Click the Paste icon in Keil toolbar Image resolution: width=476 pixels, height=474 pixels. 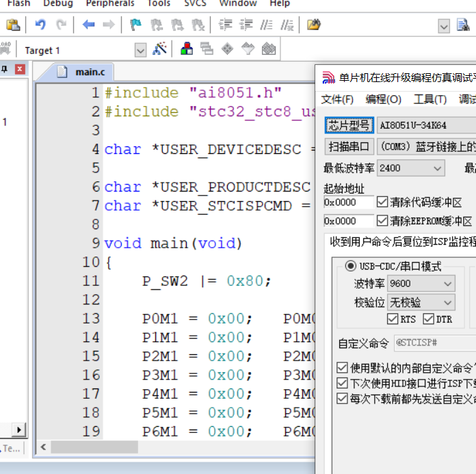click(13, 25)
